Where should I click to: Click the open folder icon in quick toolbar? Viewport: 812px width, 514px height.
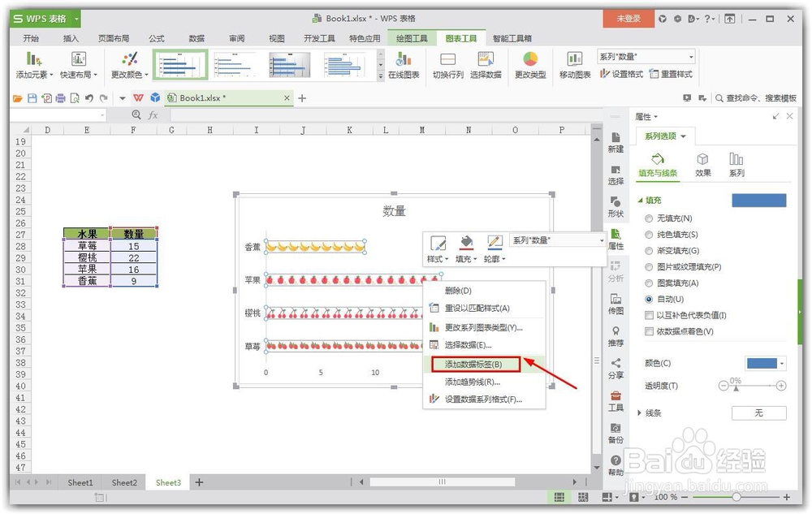tap(18, 97)
